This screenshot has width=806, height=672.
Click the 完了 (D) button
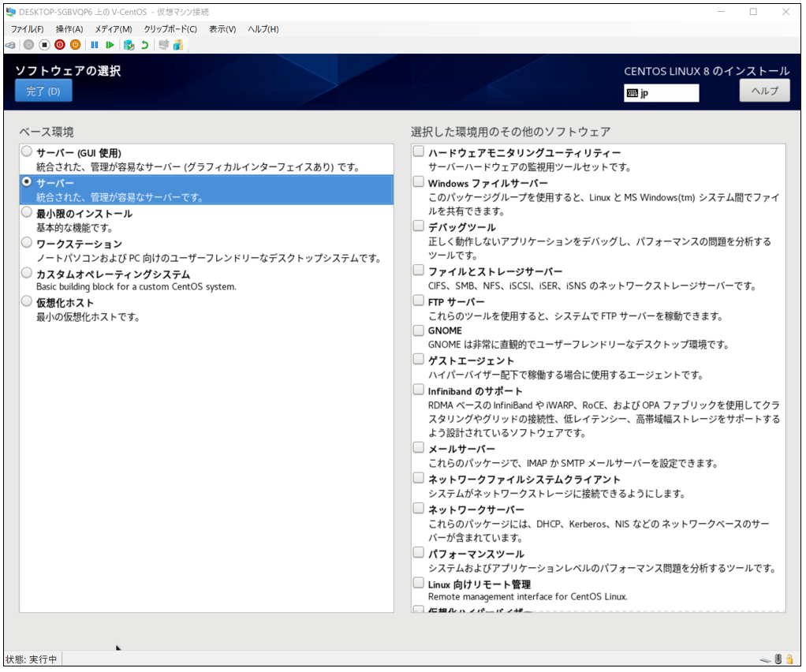tap(43, 91)
